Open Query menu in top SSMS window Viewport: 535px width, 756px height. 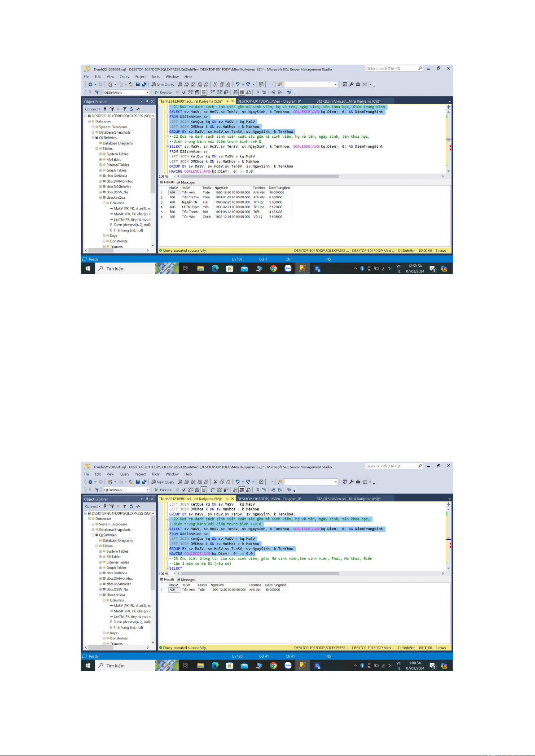click(124, 77)
